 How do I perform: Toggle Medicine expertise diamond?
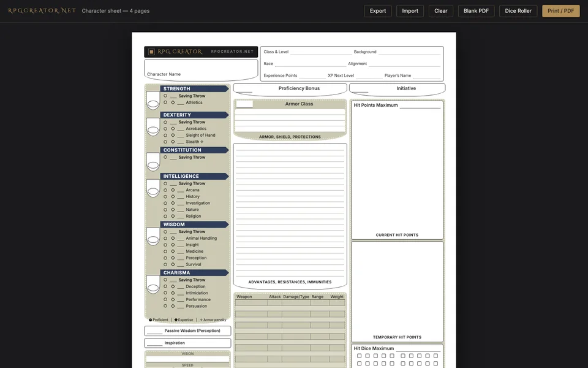tap(173, 251)
